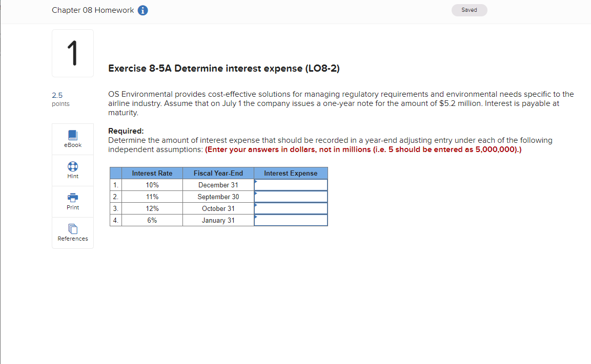The image size is (591, 364).
Task: Click the Interest Expense column header
Action: click(291, 173)
